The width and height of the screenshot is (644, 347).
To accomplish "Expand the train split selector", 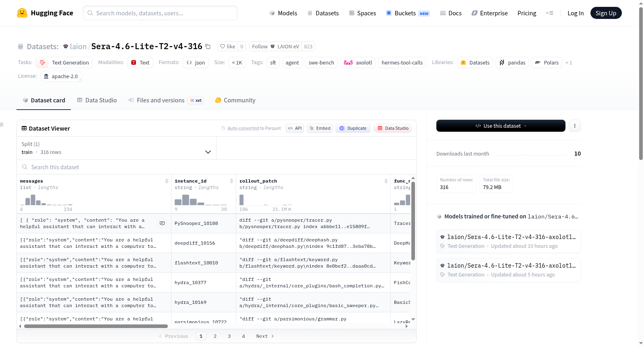I will click(116, 148).
